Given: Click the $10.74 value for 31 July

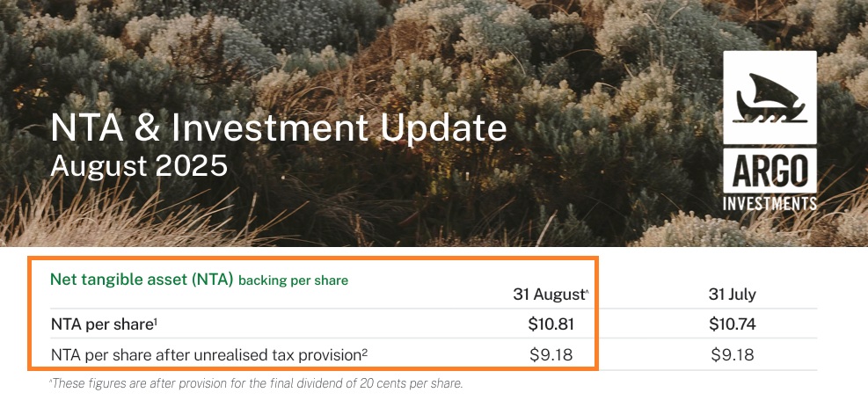Looking at the screenshot, I should click(732, 324).
